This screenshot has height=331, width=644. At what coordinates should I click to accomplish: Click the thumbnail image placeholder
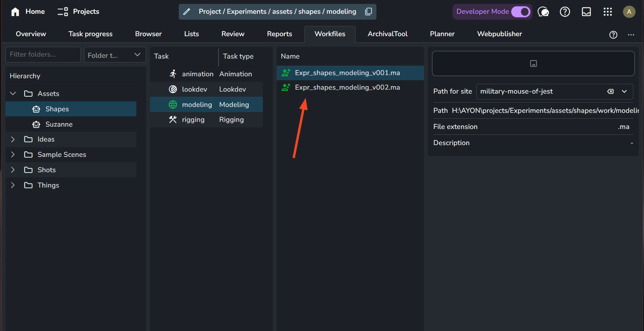[533, 64]
